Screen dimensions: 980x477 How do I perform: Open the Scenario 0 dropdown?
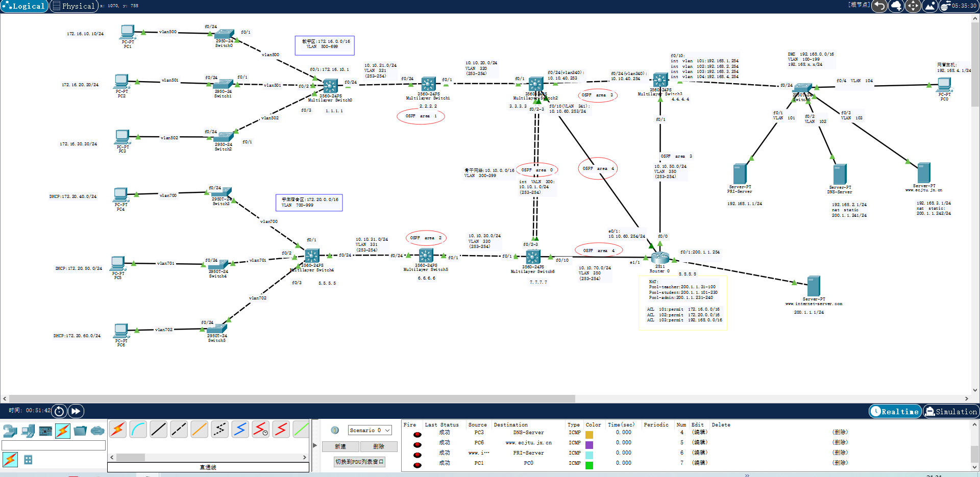coord(370,430)
